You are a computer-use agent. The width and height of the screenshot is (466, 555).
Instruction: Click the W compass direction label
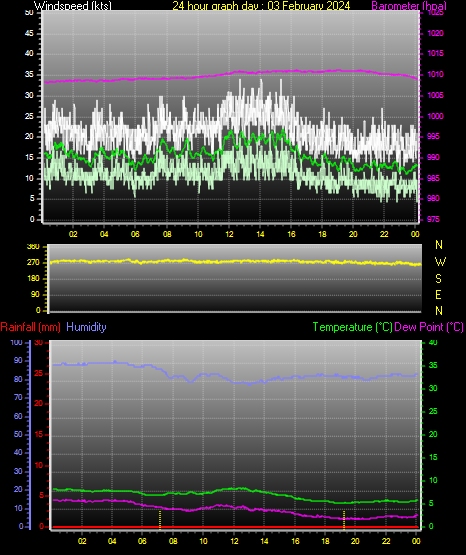tap(440, 262)
